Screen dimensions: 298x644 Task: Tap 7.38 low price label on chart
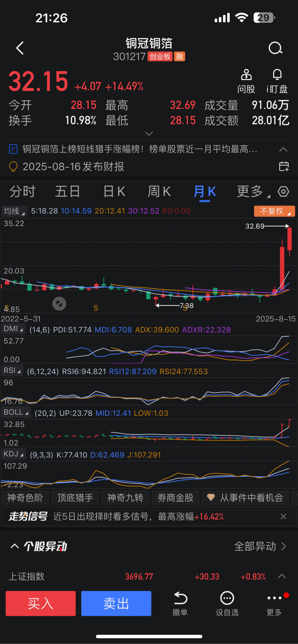[x=187, y=306]
